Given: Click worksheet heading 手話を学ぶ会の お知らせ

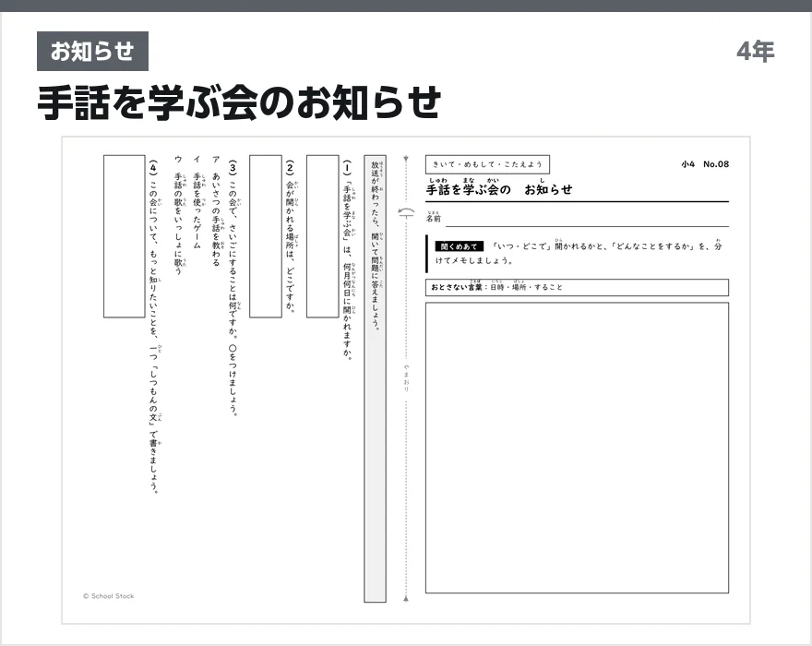Looking at the screenshot, I should tap(499, 188).
